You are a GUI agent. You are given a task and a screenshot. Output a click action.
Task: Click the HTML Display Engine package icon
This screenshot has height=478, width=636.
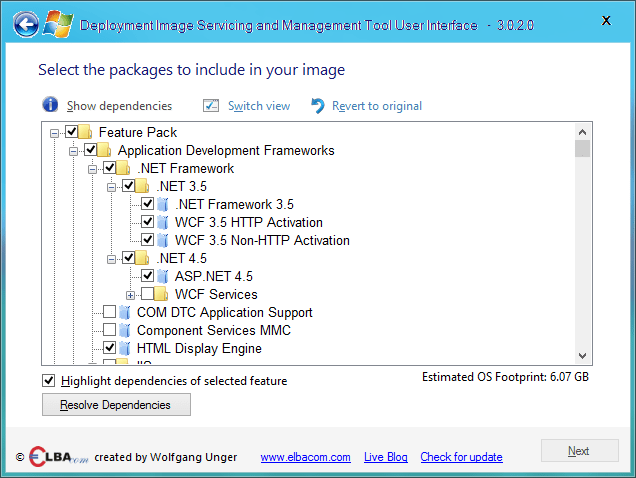125,348
